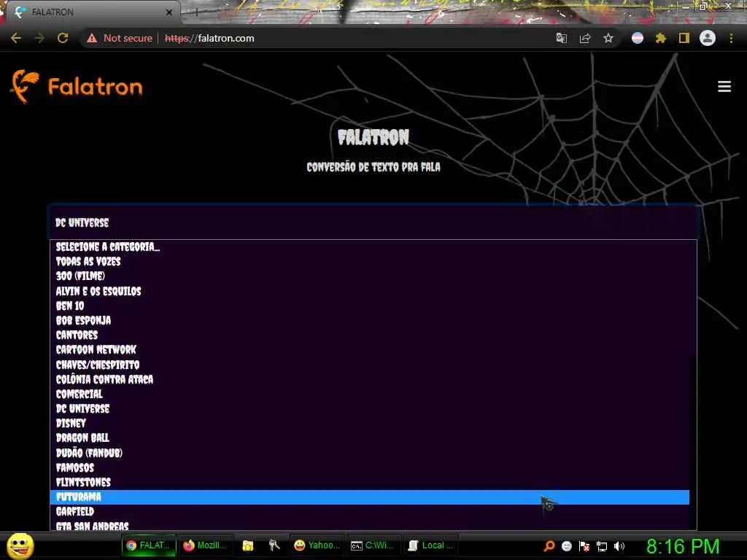Open the extensions puzzle icon
This screenshot has width=747, height=560.
661,38
